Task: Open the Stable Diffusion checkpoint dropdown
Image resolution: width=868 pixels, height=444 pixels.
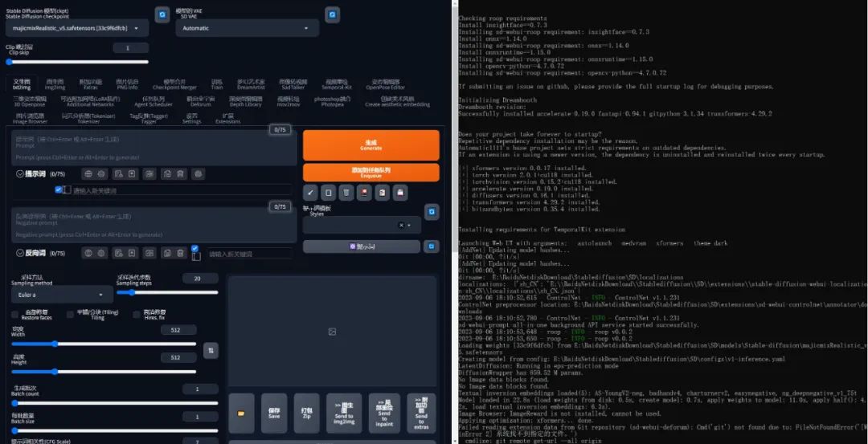Action: (x=77, y=28)
